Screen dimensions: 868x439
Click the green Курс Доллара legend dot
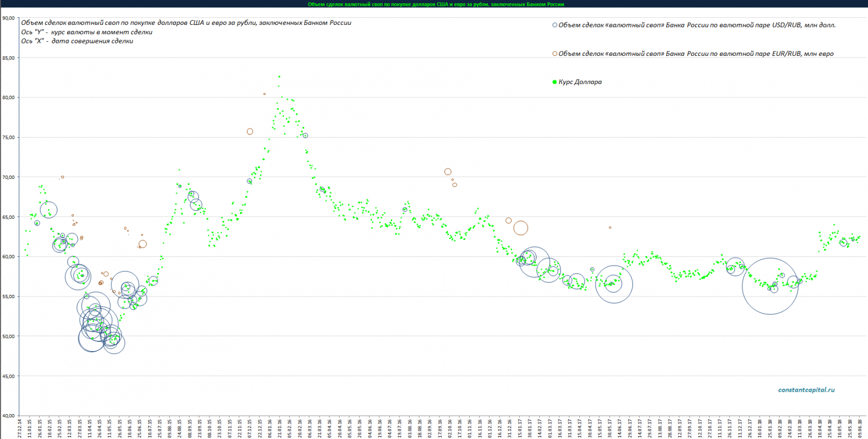(x=554, y=82)
